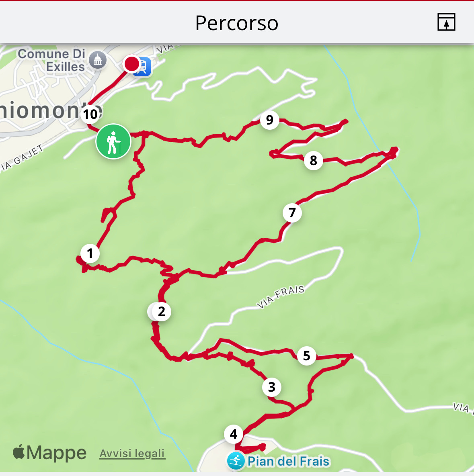Tap kilometer marker 3 on route
The width and height of the screenshot is (474, 476).
(x=272, y=387)
